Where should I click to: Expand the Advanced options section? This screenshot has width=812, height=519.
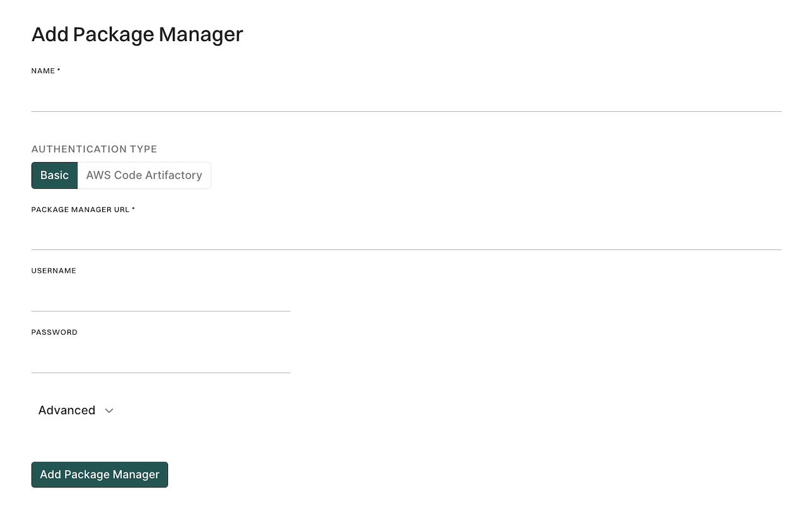(67, 410)
